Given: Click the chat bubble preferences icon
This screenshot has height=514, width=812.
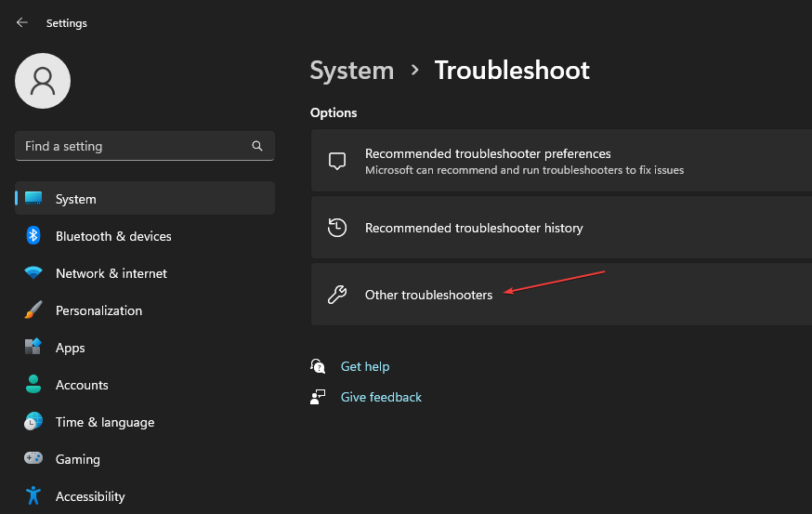Looking at the screenshot, I should tap(337, 161).
